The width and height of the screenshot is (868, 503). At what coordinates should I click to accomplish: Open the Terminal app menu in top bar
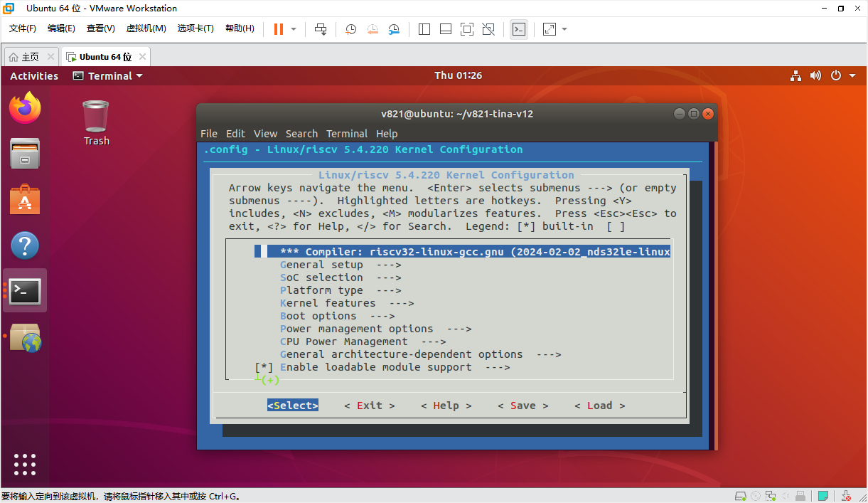pos(107,76)
